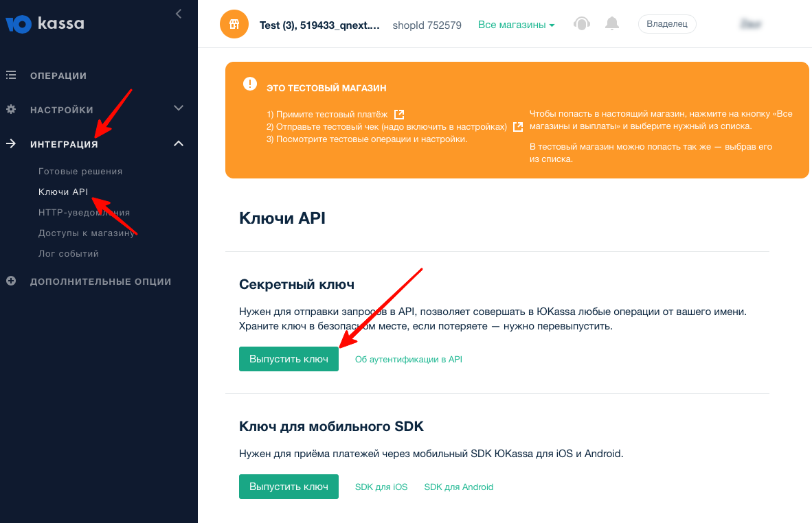
Task: Open the Настройки menu section
Action: coord(62,110)
